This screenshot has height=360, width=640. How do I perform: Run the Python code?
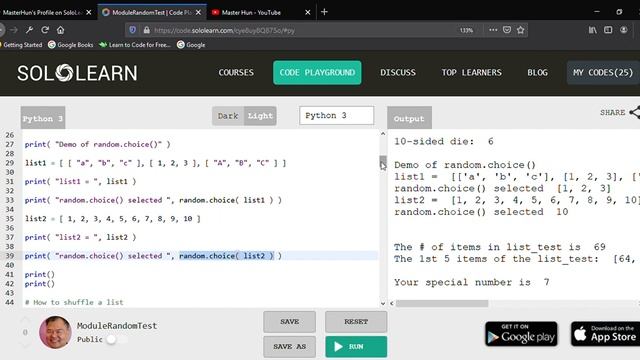coord(356,347)
